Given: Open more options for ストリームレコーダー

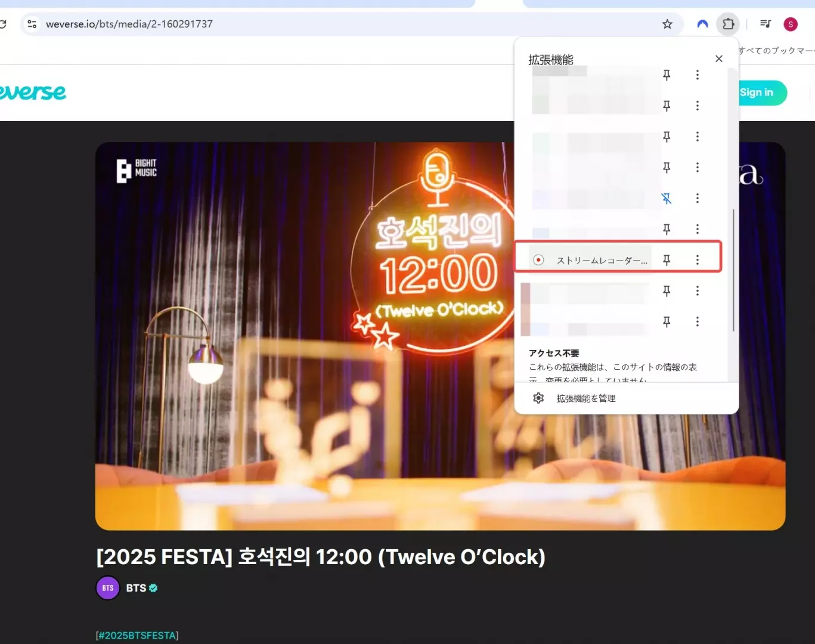Looking at the screenshot, I should tap(698, 260).
